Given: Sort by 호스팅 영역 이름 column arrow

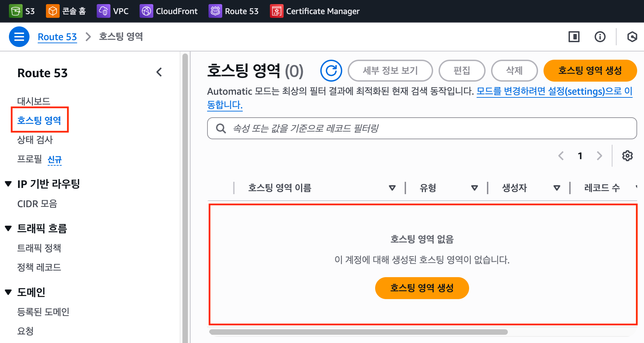Looking at the screenshot, I should pos(392,188).
